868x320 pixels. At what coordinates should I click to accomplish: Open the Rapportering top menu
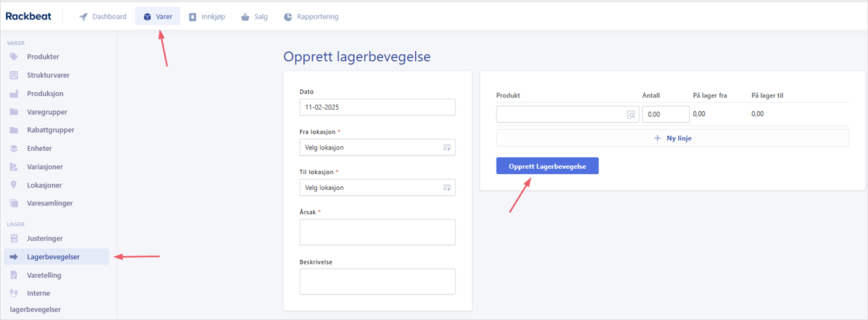coord(311,17)
